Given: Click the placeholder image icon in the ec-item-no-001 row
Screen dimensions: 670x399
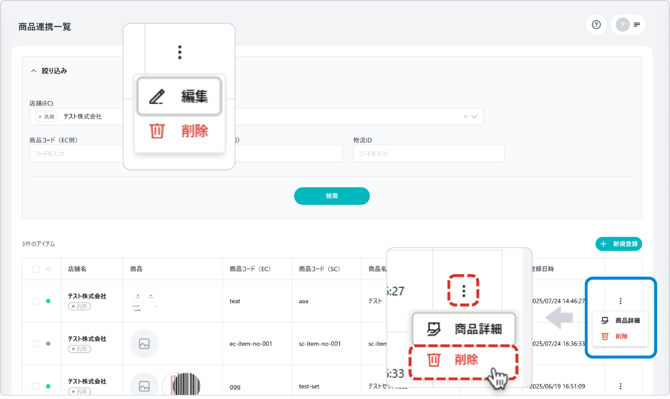Looking at the screenshot, I should coord(144,343).
